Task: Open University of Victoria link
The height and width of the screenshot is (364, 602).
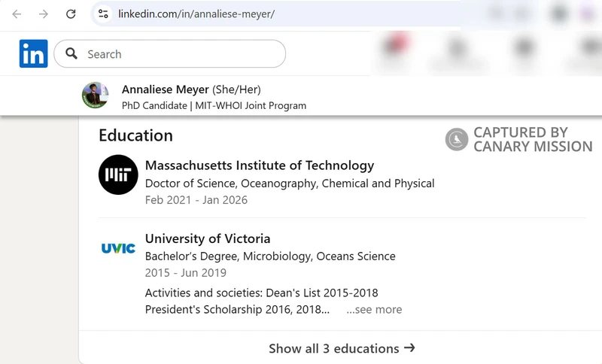Action: pos(208,238)
